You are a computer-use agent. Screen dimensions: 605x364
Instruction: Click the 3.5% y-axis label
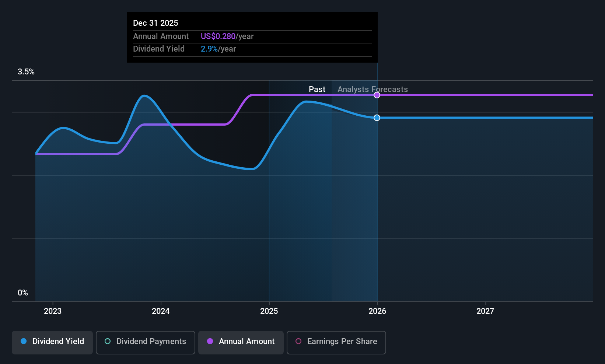pyautogui.click(x=26, y=71)
